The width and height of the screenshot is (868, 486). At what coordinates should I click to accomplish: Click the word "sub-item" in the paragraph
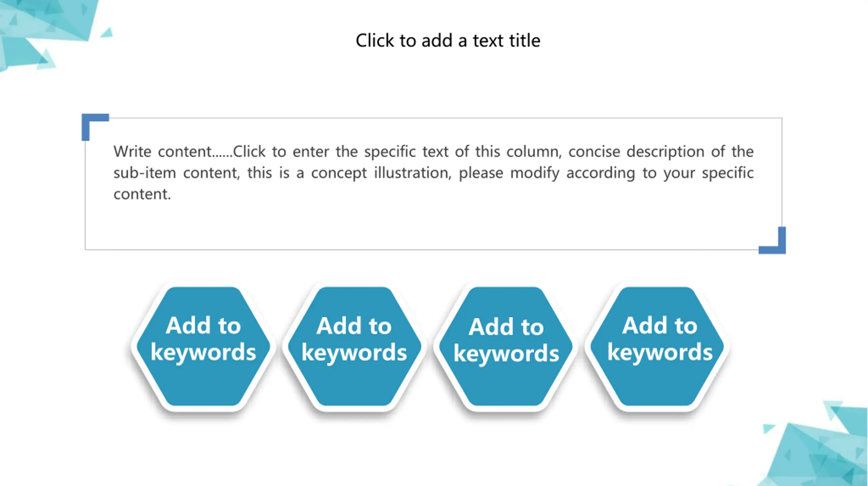click(145, 173)
